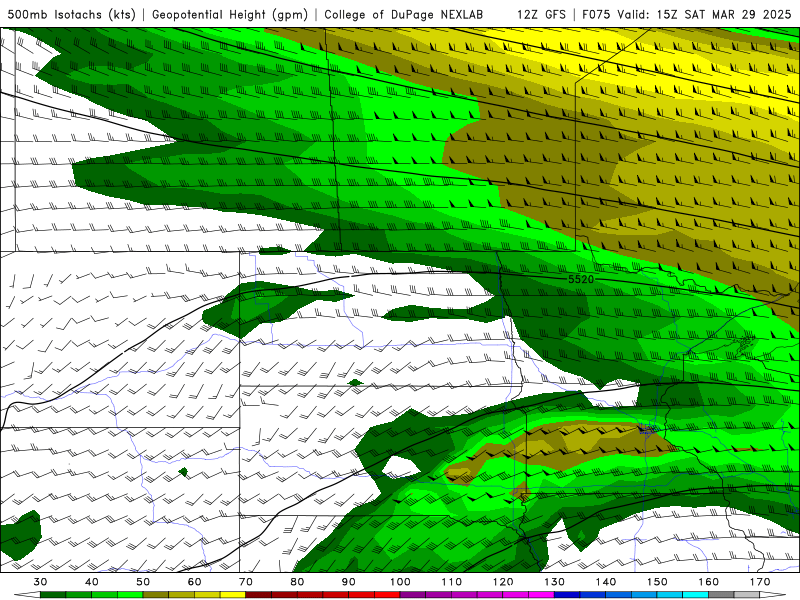The height and width of the screenshot is (600, 800).
Task: Click the bright yellow 65-70 kt legend swatch
Action: pos(233,595)
